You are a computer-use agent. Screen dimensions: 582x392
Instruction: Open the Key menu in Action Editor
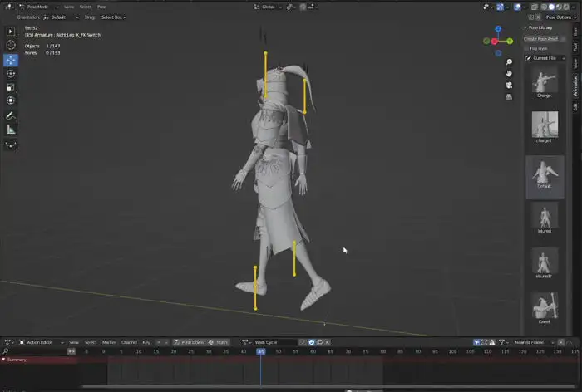(x=145, y=342)
